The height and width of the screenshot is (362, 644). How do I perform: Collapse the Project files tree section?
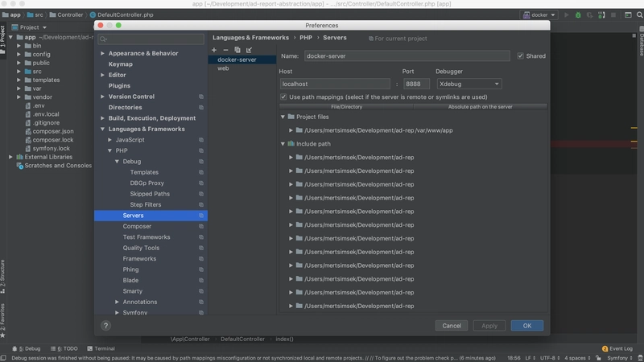pyautogui.click(x=283, y=117)
